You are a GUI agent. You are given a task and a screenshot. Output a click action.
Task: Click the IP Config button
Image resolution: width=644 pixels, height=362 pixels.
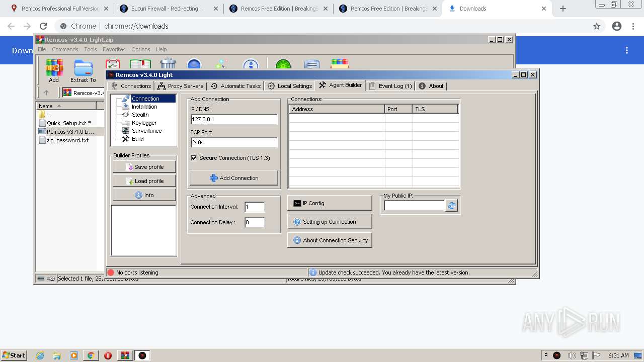click(330, 203)
